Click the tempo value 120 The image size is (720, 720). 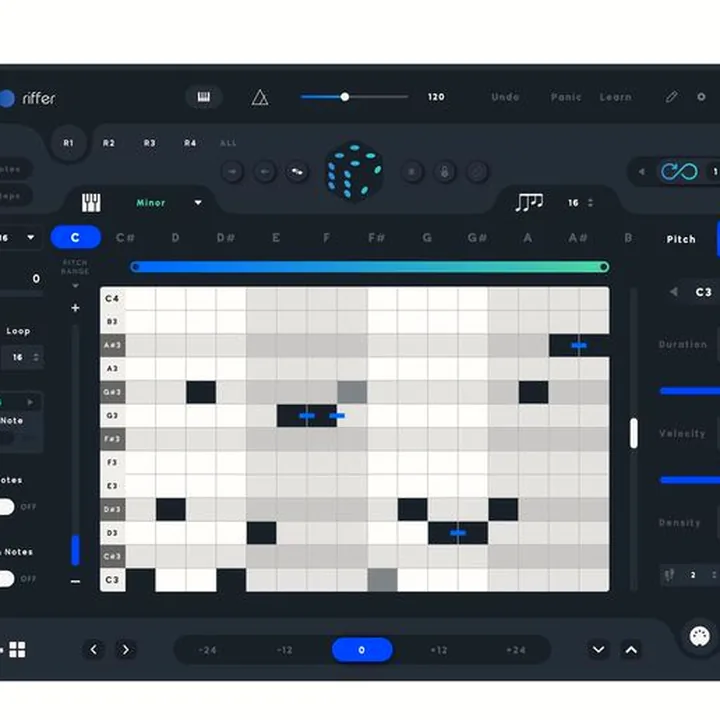(436, 97)
